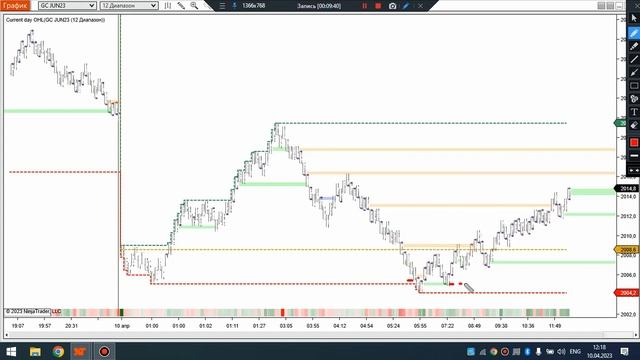Open the recorder hamburger menu
This screenshot has height=360, width=640.
pos(222,6)
